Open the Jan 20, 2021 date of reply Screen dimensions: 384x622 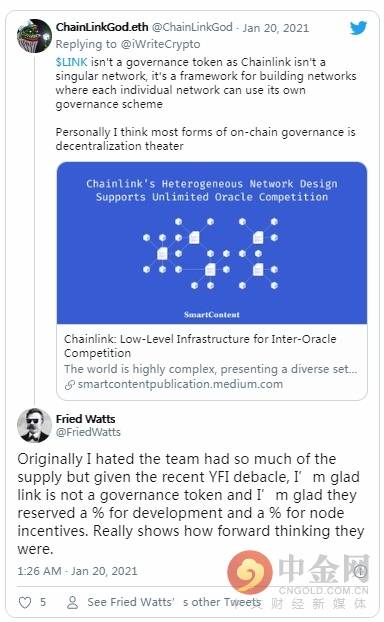click(x=276, y=28)
